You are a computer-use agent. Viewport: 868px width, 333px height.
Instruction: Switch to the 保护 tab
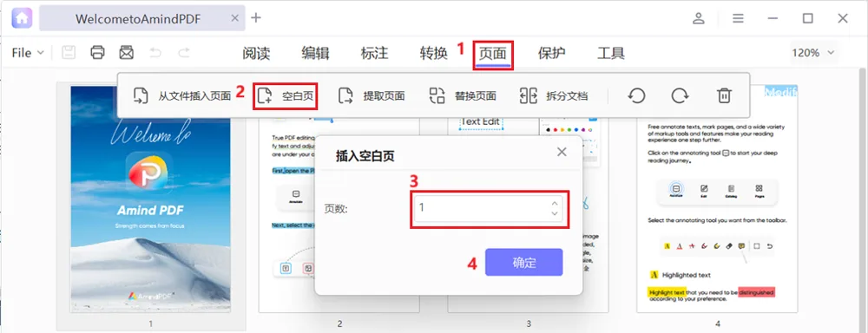[x=552, y=53]
